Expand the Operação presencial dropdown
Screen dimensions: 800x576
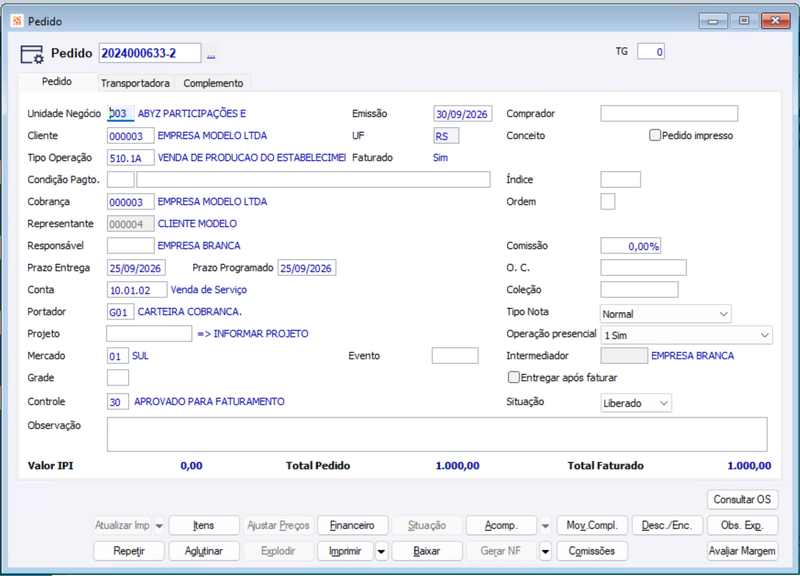tap(686, 335)
